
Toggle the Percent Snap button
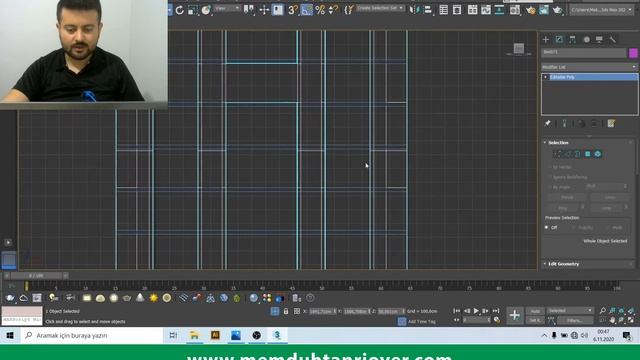tap(320, 10)
